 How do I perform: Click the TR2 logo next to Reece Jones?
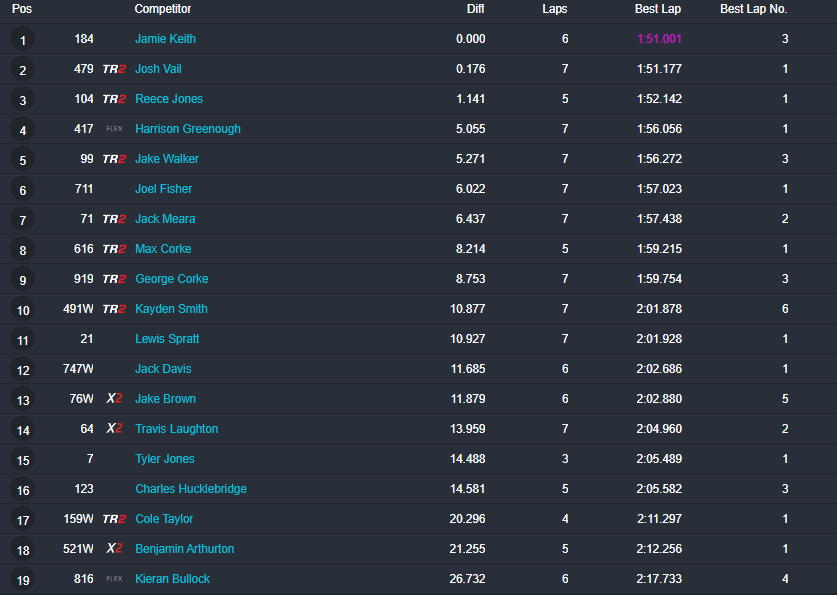(x=114, y=99)
